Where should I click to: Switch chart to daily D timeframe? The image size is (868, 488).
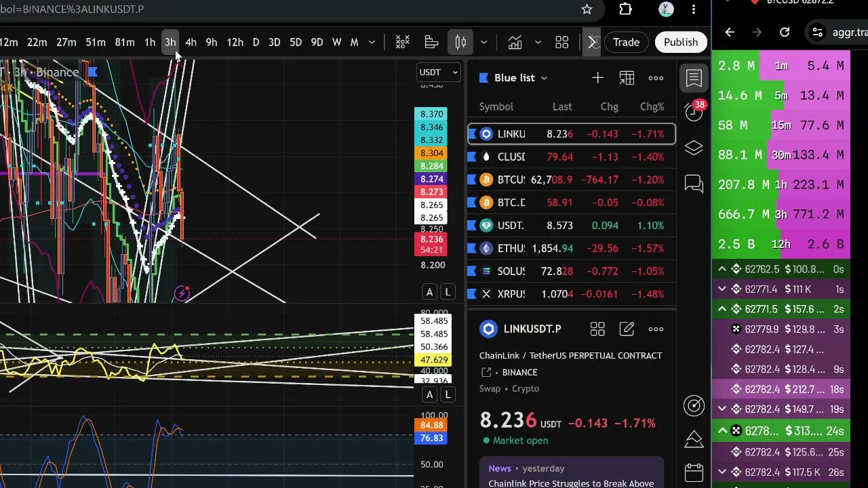tap(256, 43)
